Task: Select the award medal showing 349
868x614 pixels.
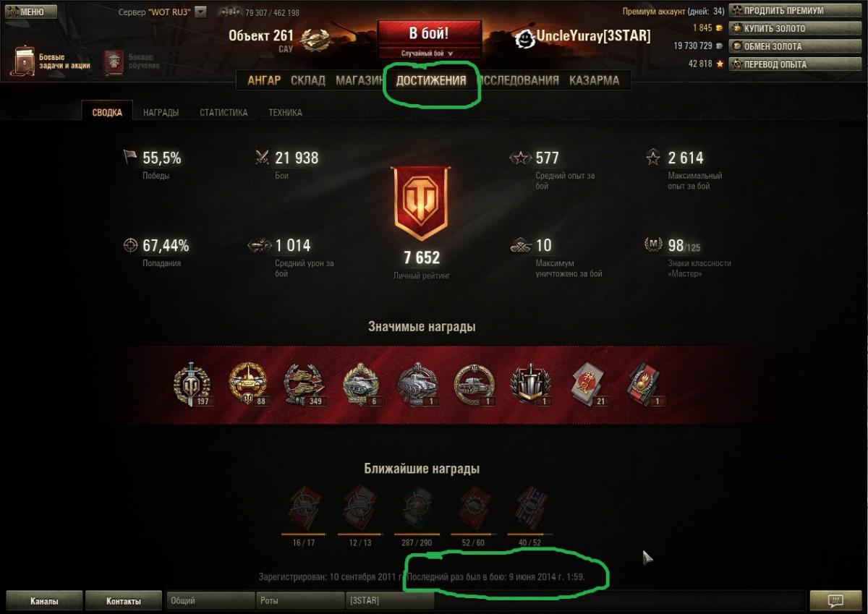Action: pos(304,383)
